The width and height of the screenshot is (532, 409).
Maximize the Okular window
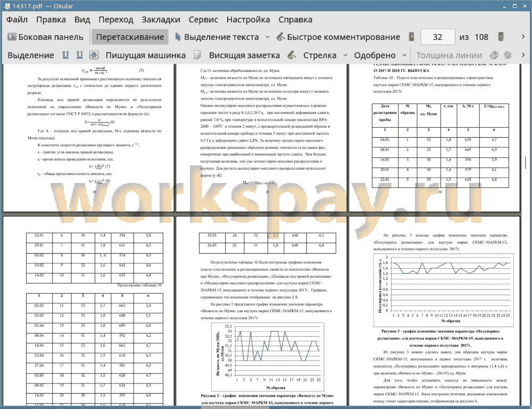click(514, 6)
